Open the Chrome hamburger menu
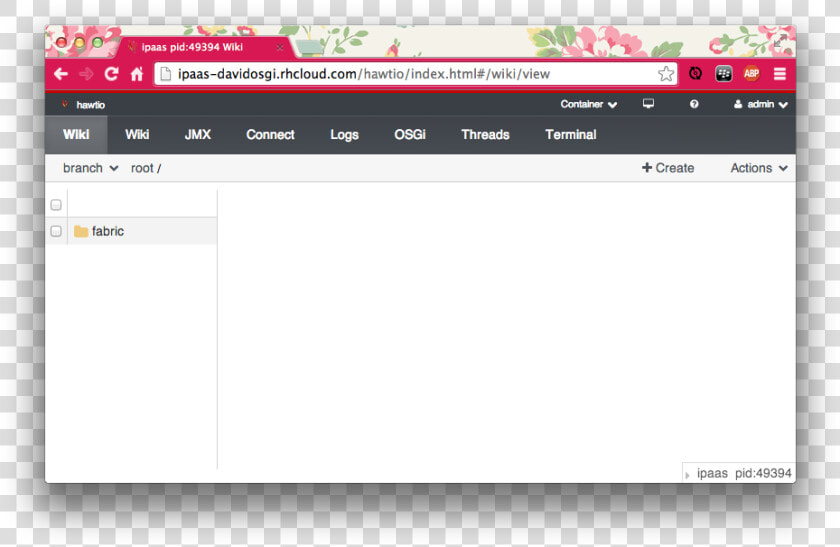Screen dimensions: 840x547 click(779, 74)
